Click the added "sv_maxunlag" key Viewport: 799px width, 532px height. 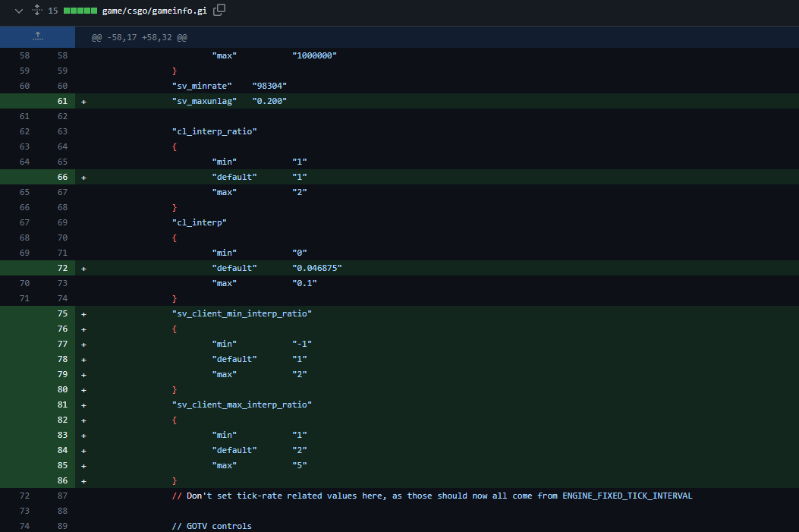204,101
